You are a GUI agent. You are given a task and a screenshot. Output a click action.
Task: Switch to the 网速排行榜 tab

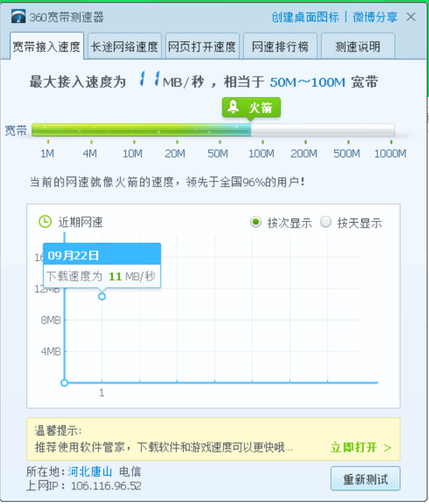280,46
